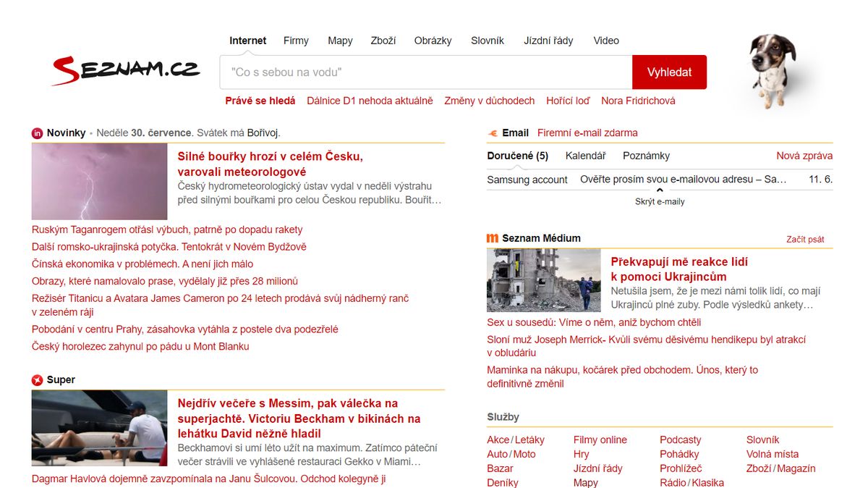Open the Mapy search tab

pyautogui.click(x=340, y=41)
